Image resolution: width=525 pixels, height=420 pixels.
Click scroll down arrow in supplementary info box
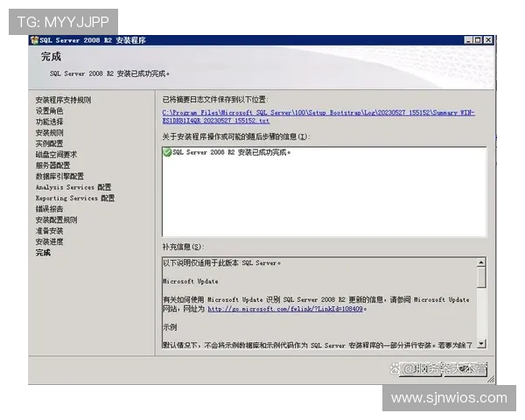coord(481,344)
